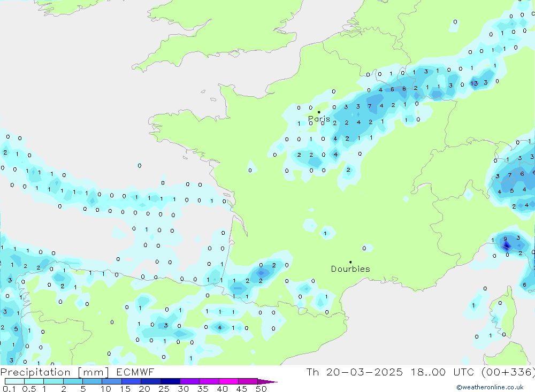The height and width of the screenshot is (392, 535).
Task: Click the 13 mm precipitation value
Action: [x=474, y=83]
